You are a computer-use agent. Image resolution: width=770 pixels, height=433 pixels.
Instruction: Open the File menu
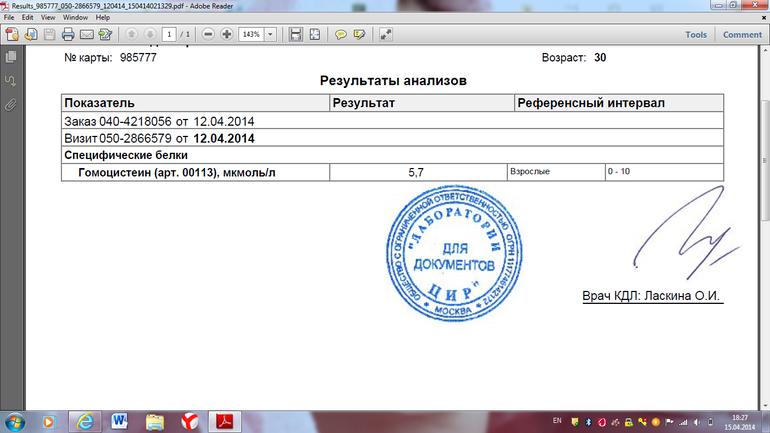10,18
